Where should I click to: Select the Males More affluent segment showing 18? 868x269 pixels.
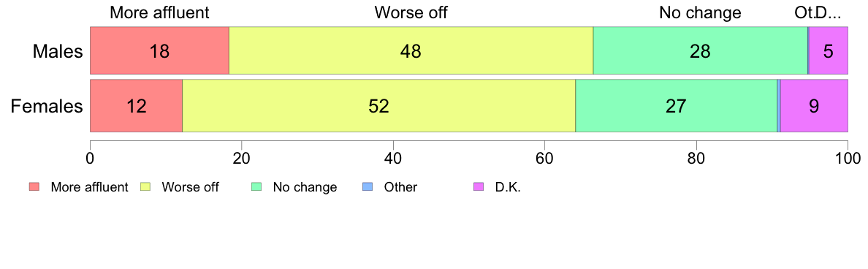[x=159, y=50]
